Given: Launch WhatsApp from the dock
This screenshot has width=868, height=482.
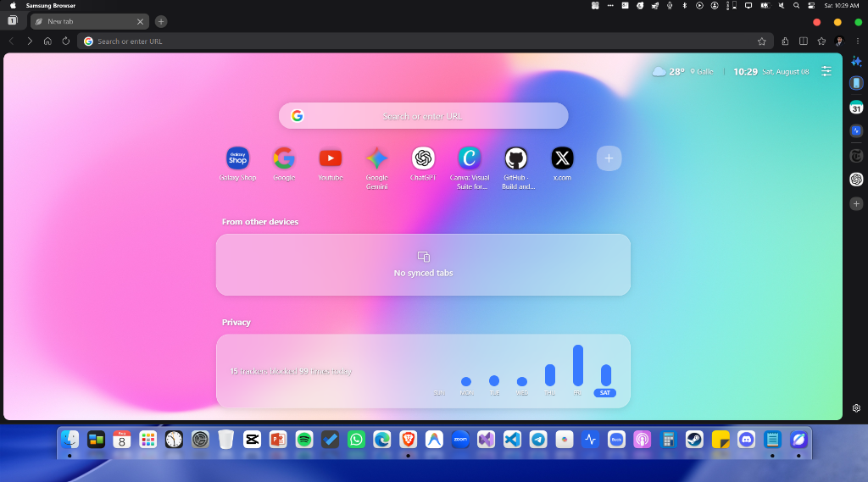Looking at the screenshot, I should (356, 440).
